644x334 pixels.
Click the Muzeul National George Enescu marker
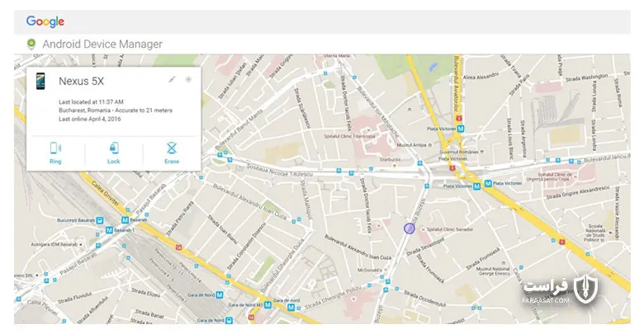click(x=504, y=263)
